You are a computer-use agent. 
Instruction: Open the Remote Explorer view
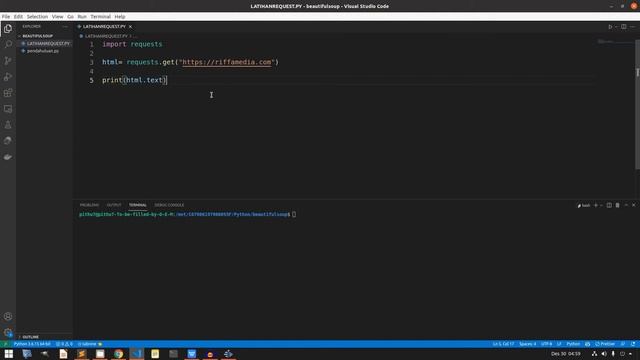pyautogui.click(x=8, y=109)
